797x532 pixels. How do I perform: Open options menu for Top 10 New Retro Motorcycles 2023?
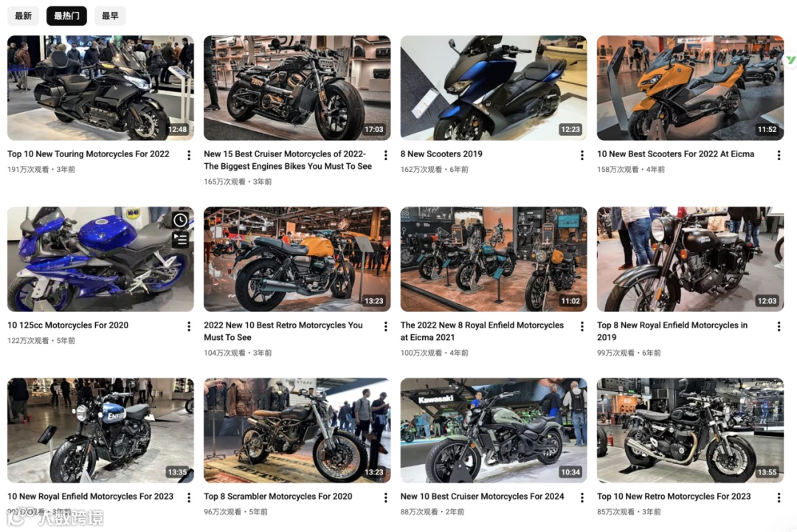779,497
